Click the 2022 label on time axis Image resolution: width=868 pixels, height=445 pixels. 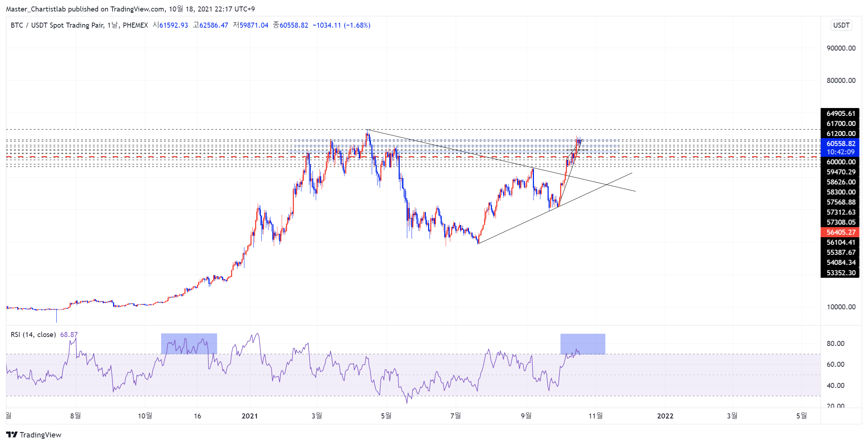coord(665,416)
